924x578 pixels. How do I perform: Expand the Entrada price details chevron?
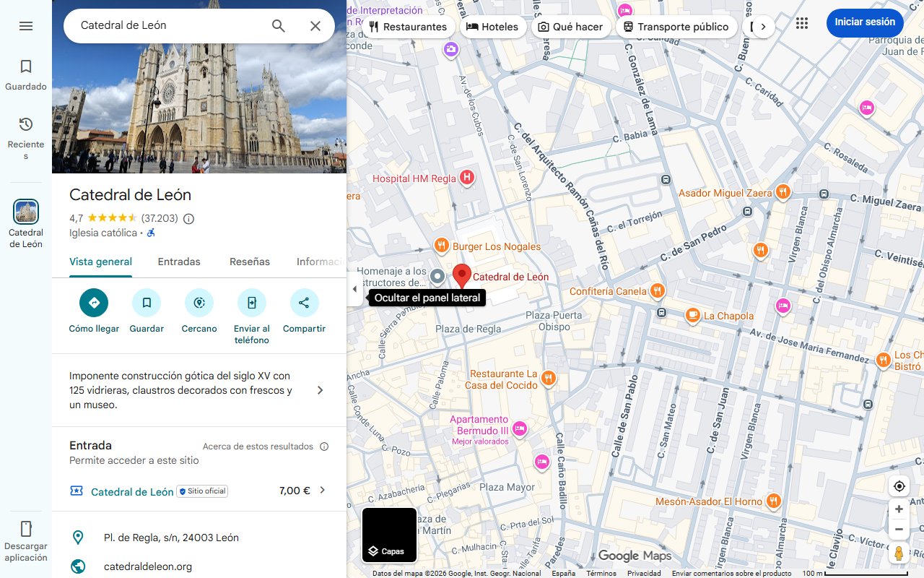(x=322, y=490)
